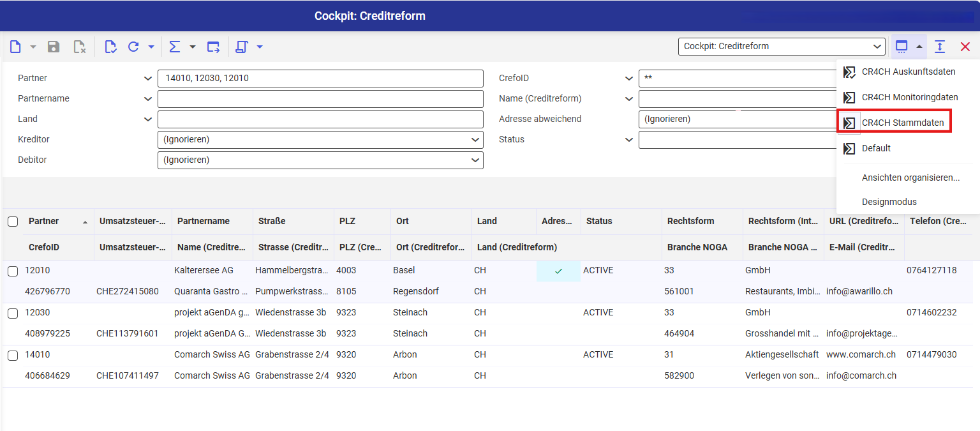
Task: Click the New document icon
Action: pyautogui.click(x=15, y=47)
